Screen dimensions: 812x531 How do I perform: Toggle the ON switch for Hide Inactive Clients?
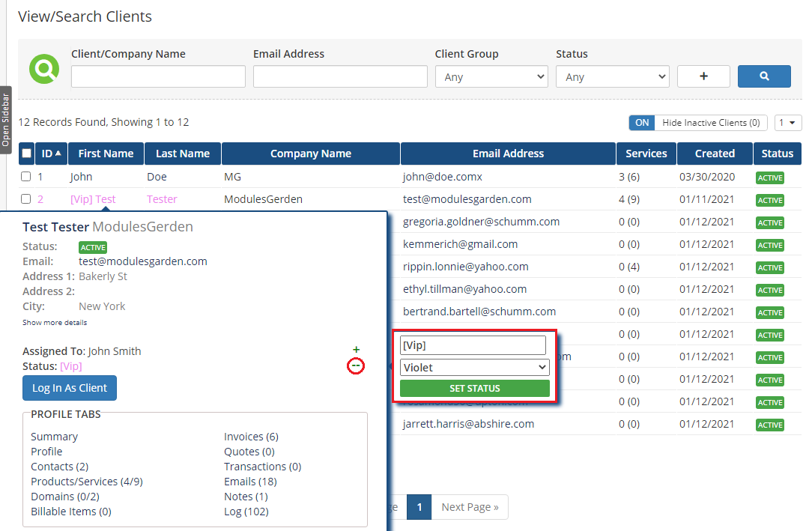[642, 123]
